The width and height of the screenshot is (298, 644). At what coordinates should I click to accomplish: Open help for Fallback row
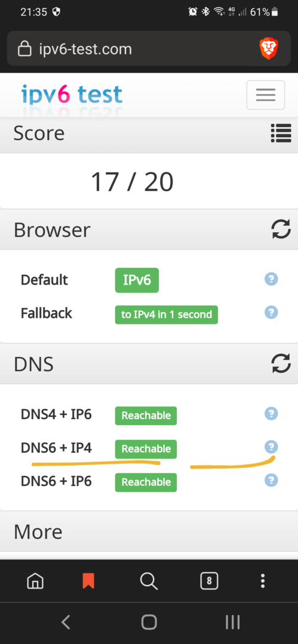(x=271, y=312)
